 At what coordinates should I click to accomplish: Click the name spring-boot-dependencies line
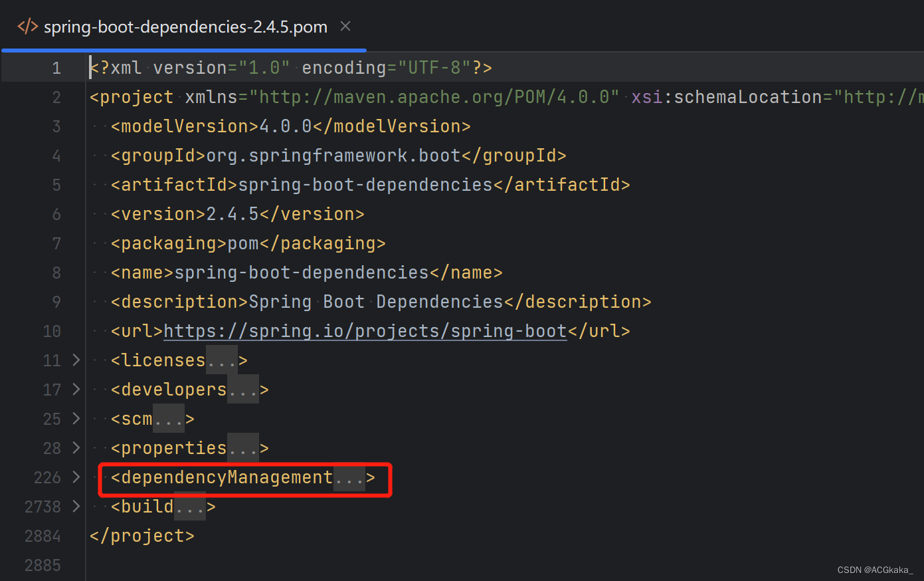(x=307, y=273)
